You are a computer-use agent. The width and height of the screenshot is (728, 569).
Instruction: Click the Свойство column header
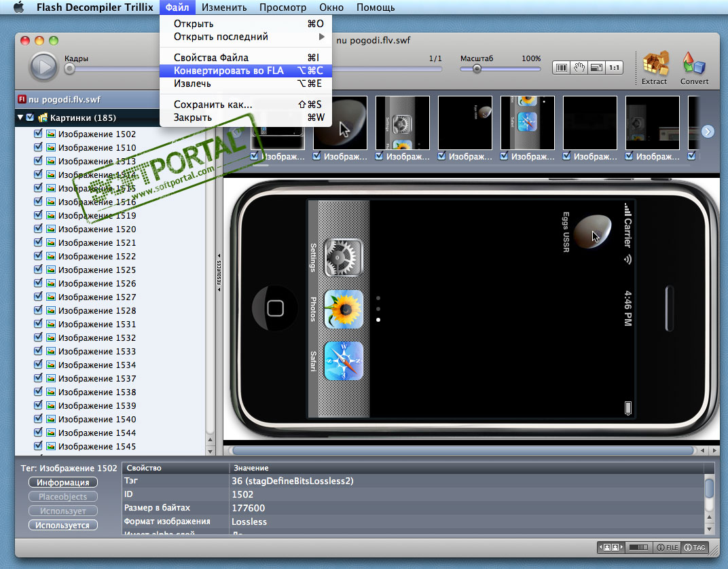coord(175,468)
